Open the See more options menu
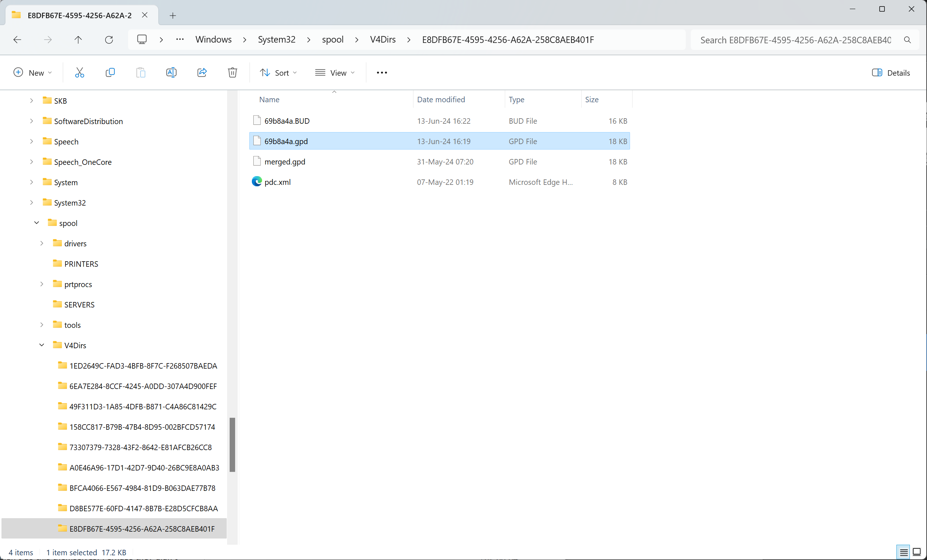Image resolution: width=927 pixels, height=560 pixels. pyautogui.click(x=381, y=72)
